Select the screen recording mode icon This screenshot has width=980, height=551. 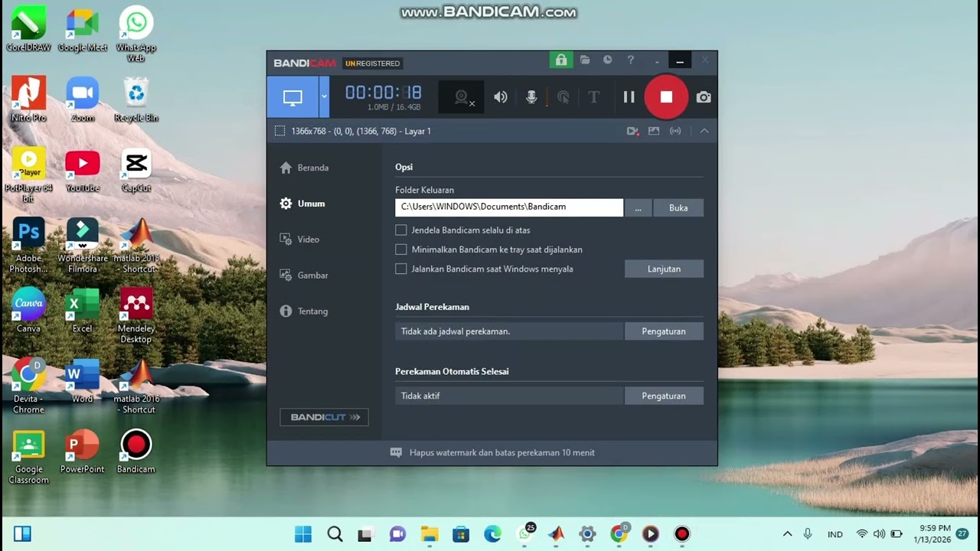pos(292,96)
